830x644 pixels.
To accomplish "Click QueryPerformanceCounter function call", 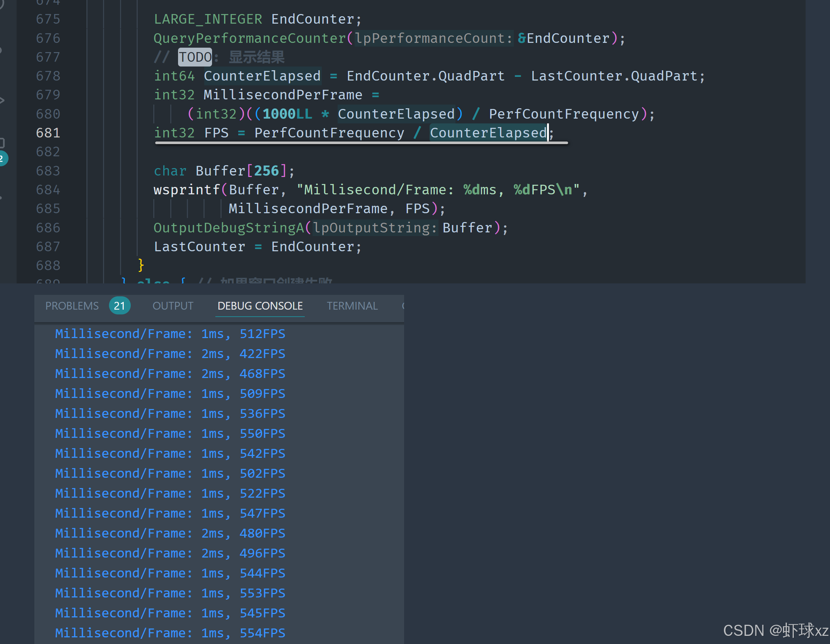I will 249,38.
